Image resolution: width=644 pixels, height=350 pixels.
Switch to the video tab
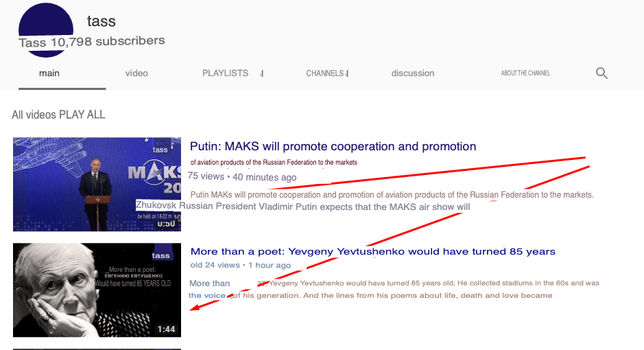click(136, 73)
